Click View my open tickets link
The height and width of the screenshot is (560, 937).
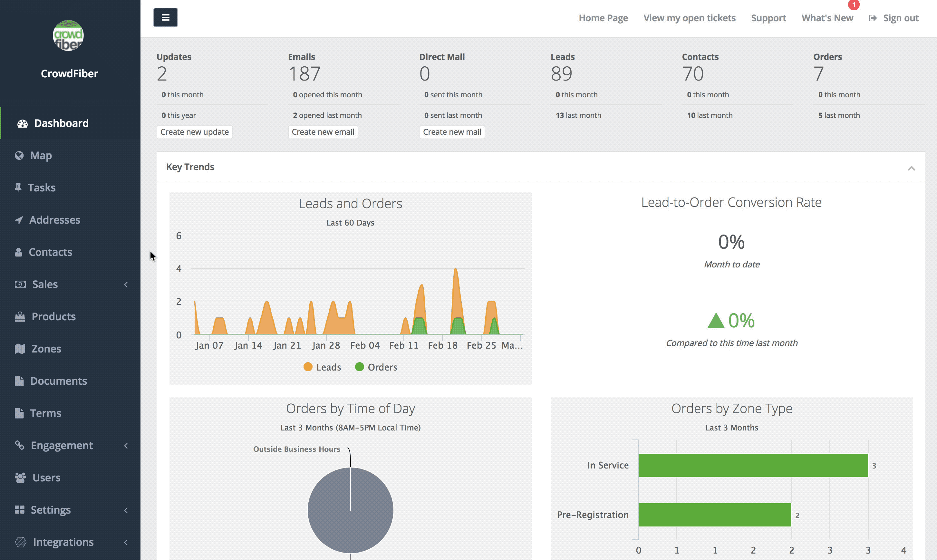690,18
